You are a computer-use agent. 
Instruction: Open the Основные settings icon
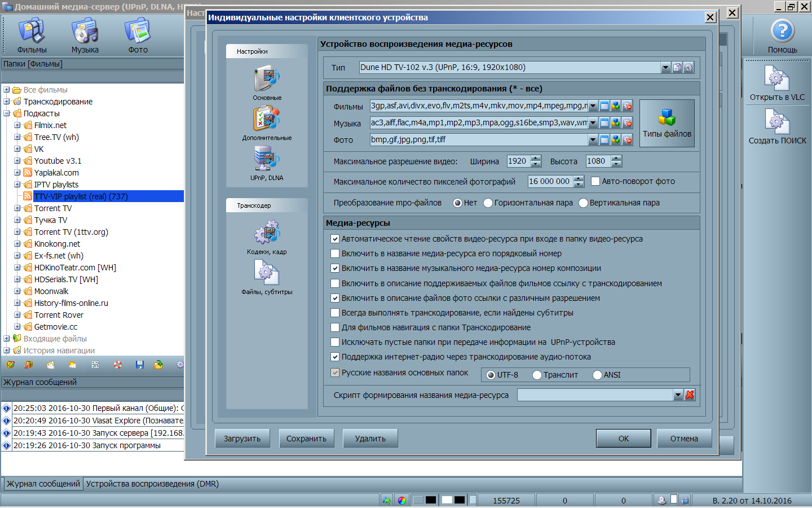pos(267,80)
